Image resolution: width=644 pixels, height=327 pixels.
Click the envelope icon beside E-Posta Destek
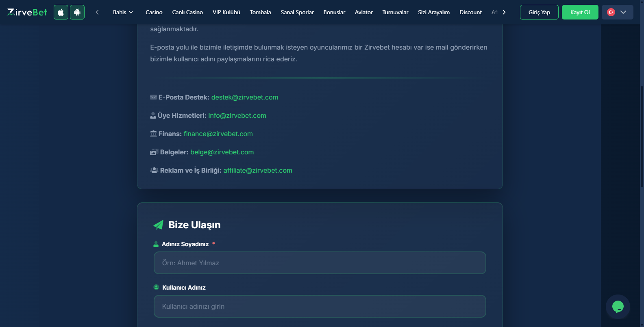pos(153,97)
